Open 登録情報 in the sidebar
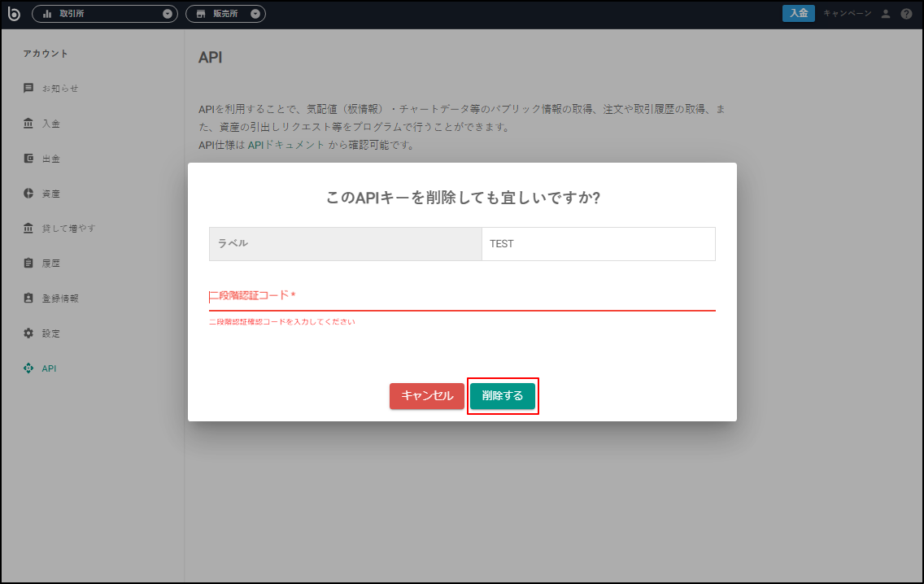The height and width of the screenshot is (584, 924). (60, 299)
